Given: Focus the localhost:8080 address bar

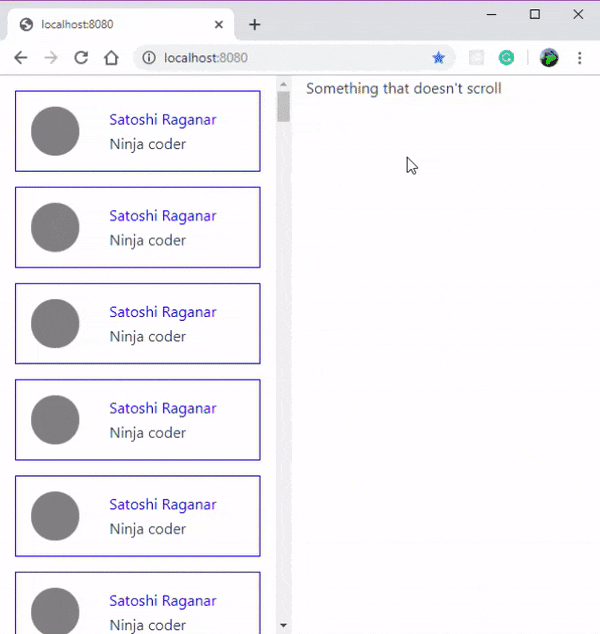Looking at the screenshot, I should click(x=293, y=58).
